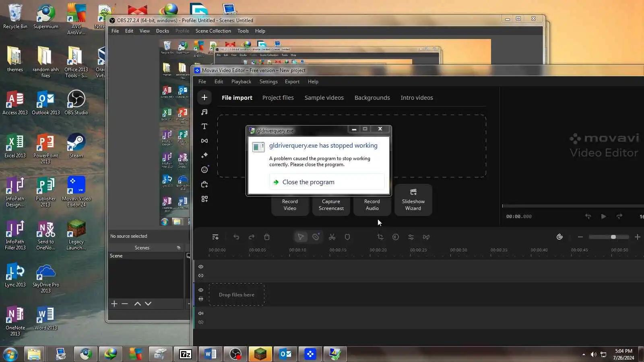Viewport: 644px width, 362px height.
Task: Click the Crop and Rotate icon
Action: (x=380, y=237)
